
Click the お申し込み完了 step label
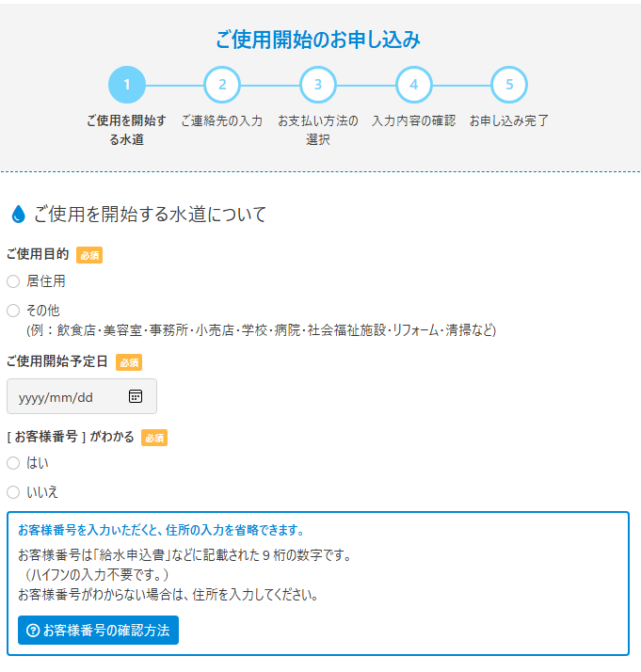(x=509, y=121)
